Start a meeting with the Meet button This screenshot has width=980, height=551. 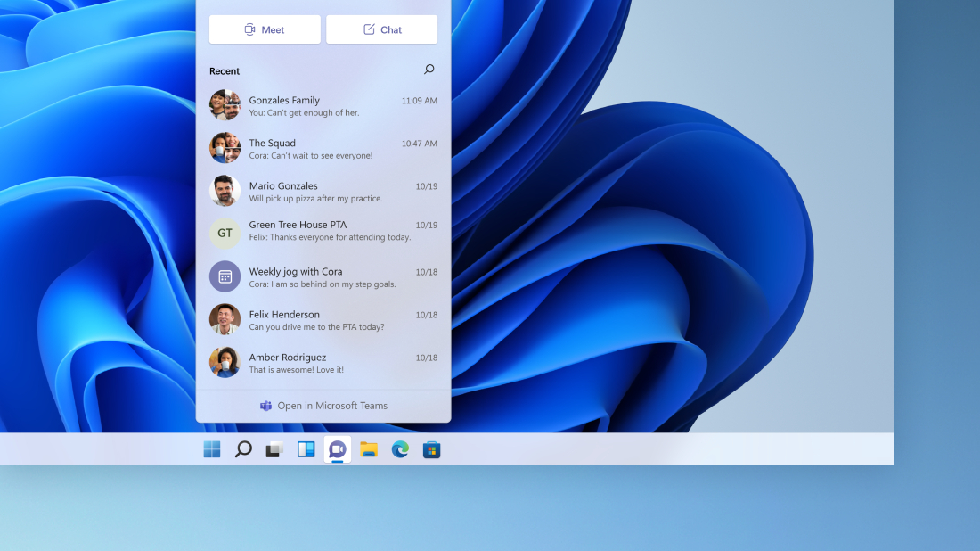tap(265, 29)
